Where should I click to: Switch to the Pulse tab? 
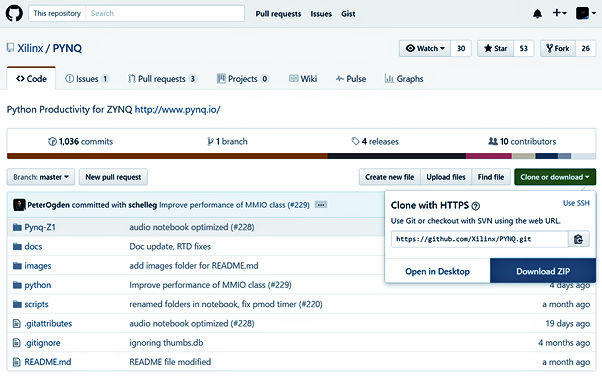351,79
